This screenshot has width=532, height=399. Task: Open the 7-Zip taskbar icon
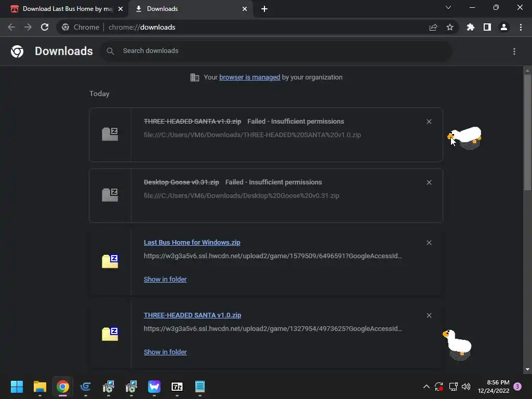(x=177, y=387)
